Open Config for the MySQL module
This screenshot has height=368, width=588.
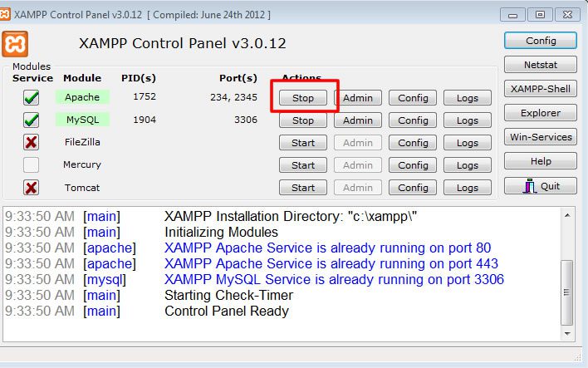click(x=413, y=120)
